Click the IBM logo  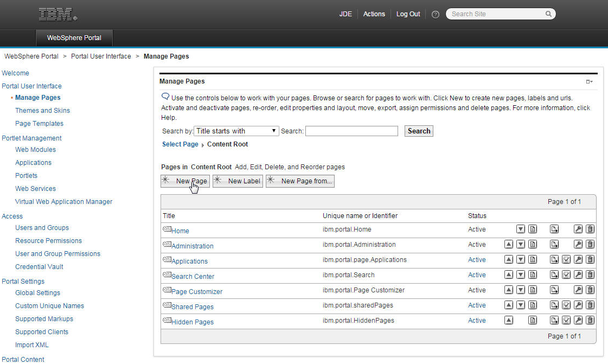click(x=58, y=14)
